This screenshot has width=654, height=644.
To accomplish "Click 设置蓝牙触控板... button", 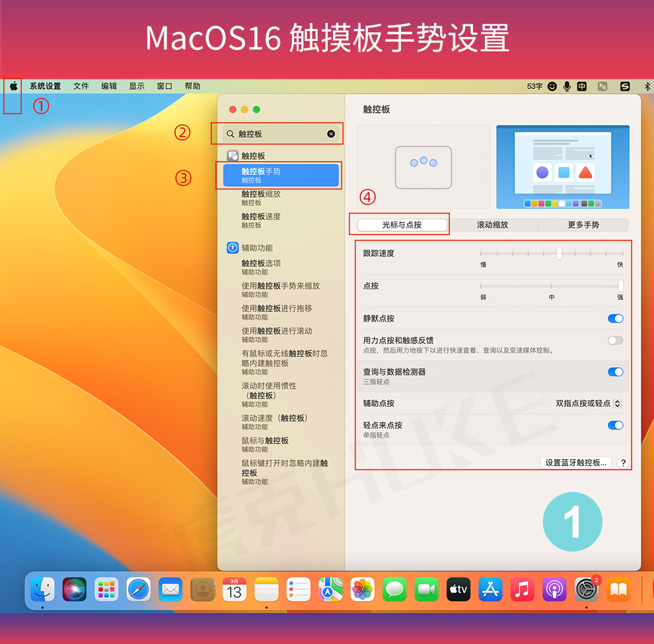I will pyautogui.click(x=575, y=462).
